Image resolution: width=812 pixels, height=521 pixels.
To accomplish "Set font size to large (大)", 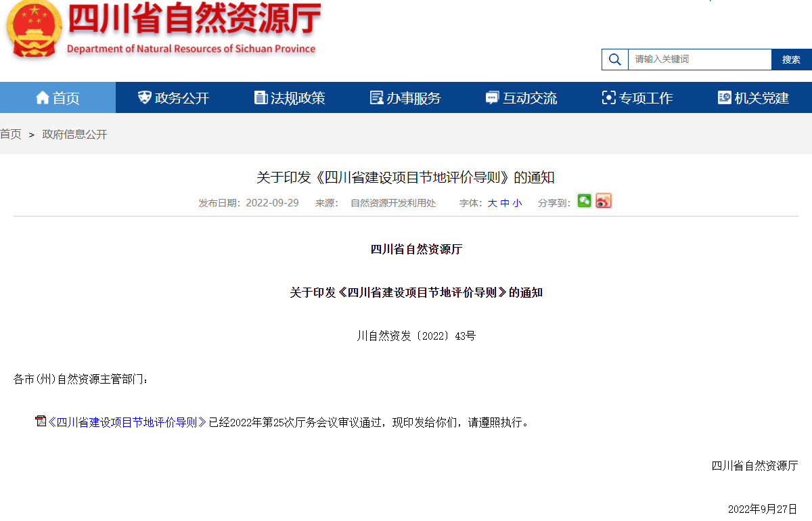I will [x=493, y=203].
